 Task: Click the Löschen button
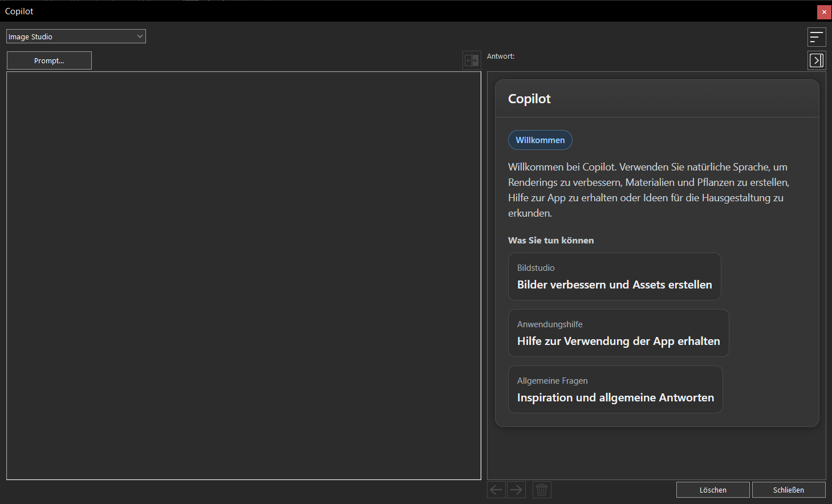click(713, 490)
